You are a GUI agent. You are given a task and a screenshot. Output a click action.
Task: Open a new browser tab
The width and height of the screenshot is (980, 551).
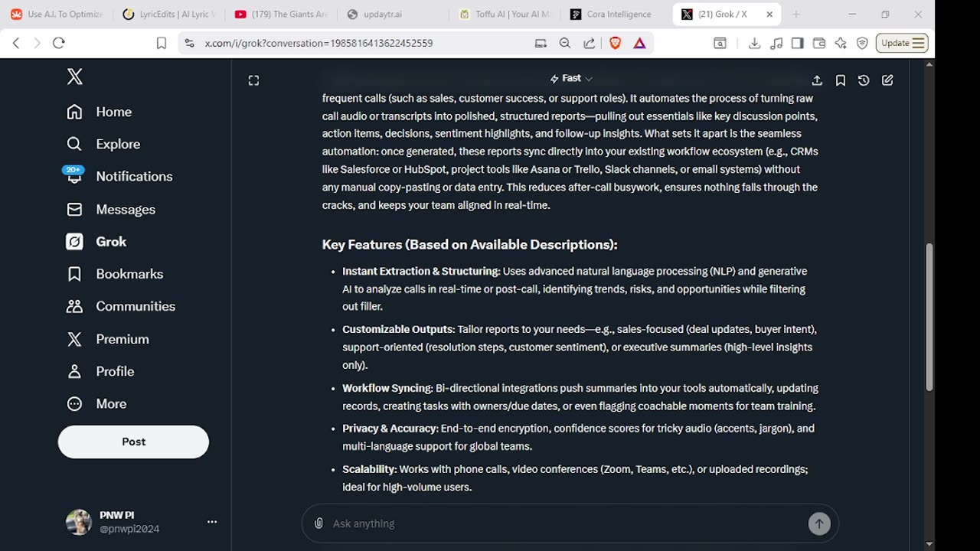pyautogui.click(x=796, y=15)
